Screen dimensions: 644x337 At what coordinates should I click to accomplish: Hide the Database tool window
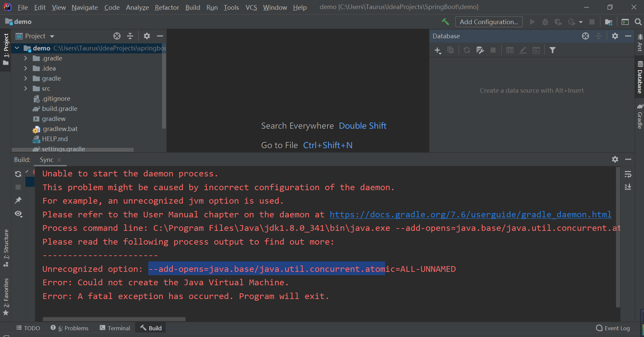click(x=628, y=36)
